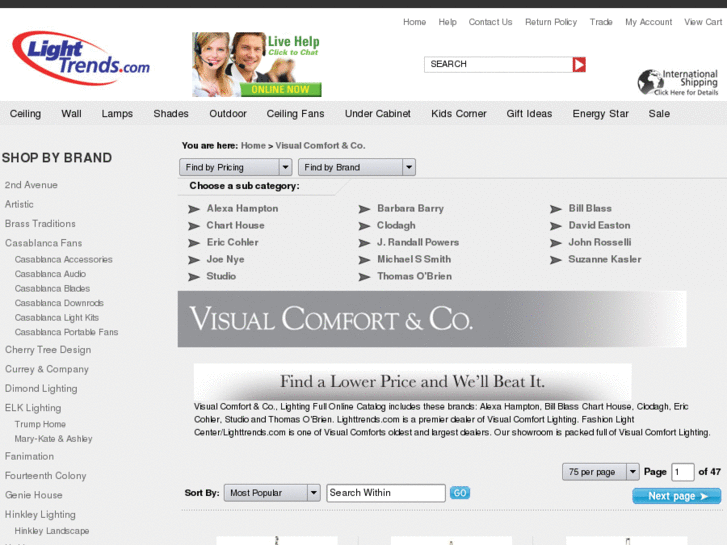Open the Sale menu

point(659,114)
